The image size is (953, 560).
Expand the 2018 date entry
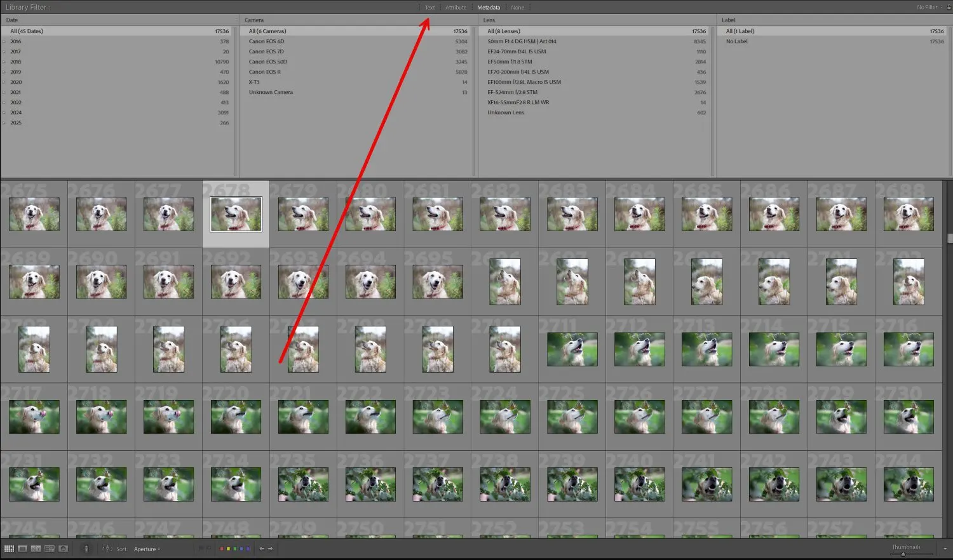pyautogui.click(x=5, y=61)
